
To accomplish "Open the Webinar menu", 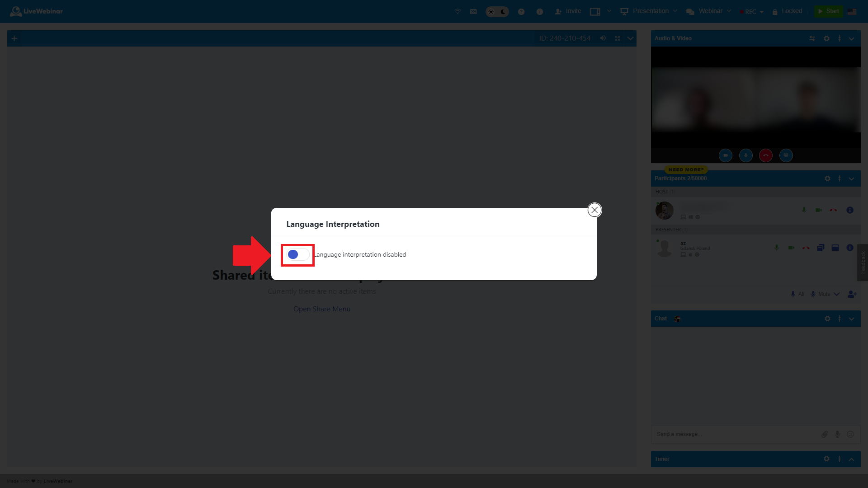I will (709, 11).
